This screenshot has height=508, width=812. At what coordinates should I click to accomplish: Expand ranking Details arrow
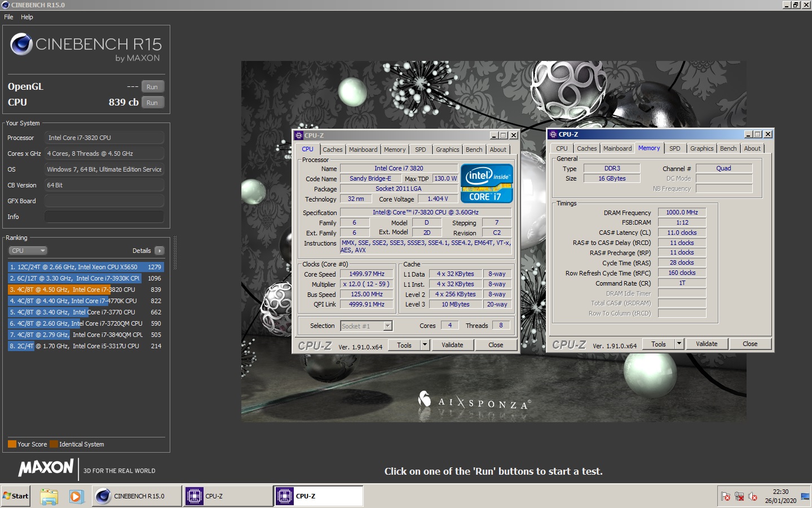(x=160, y=251)
